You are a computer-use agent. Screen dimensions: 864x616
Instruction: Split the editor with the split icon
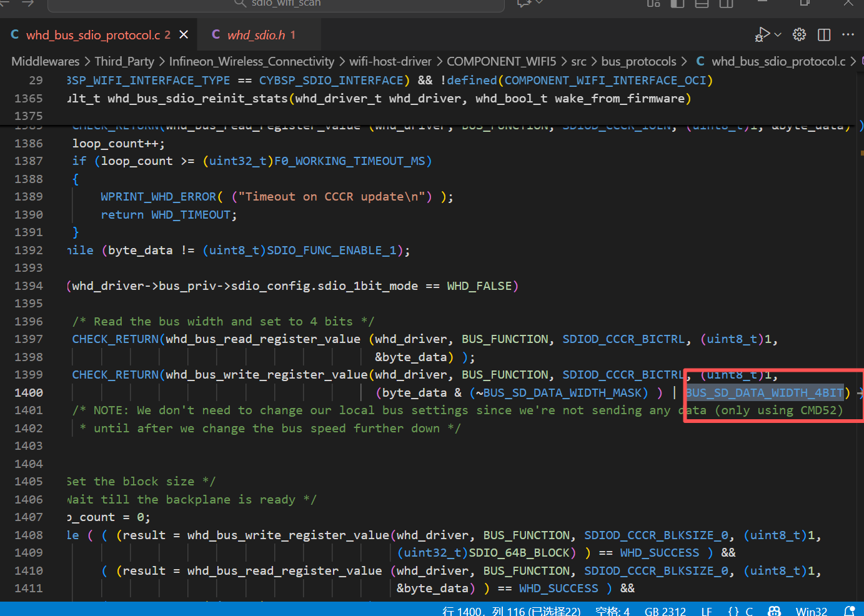(824, 34)
